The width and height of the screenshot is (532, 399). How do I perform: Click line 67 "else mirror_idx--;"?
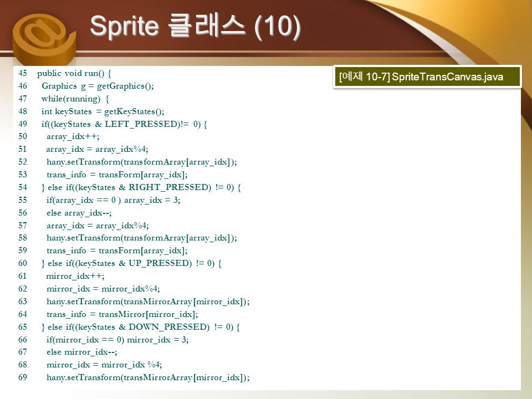(x=82, y=352)
